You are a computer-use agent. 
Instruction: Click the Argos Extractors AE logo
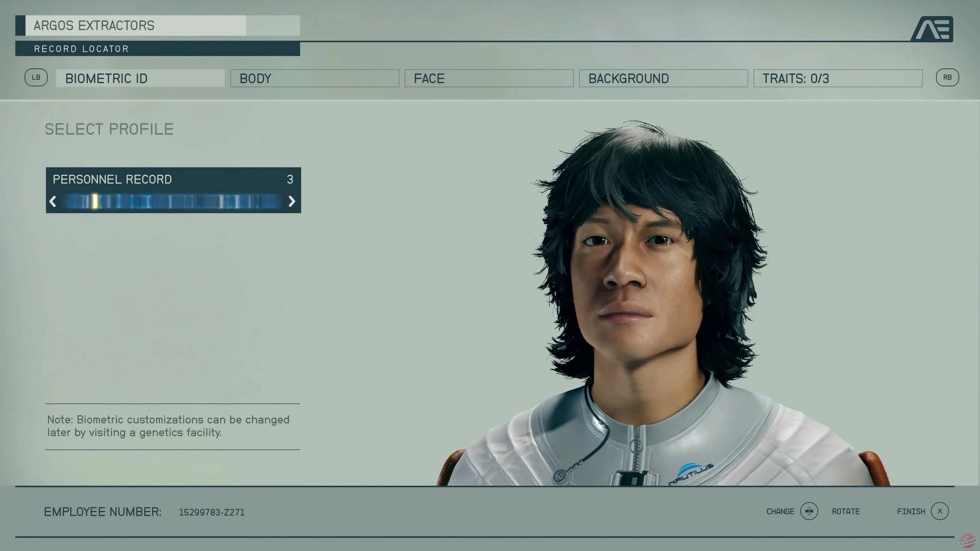[932, 29]
